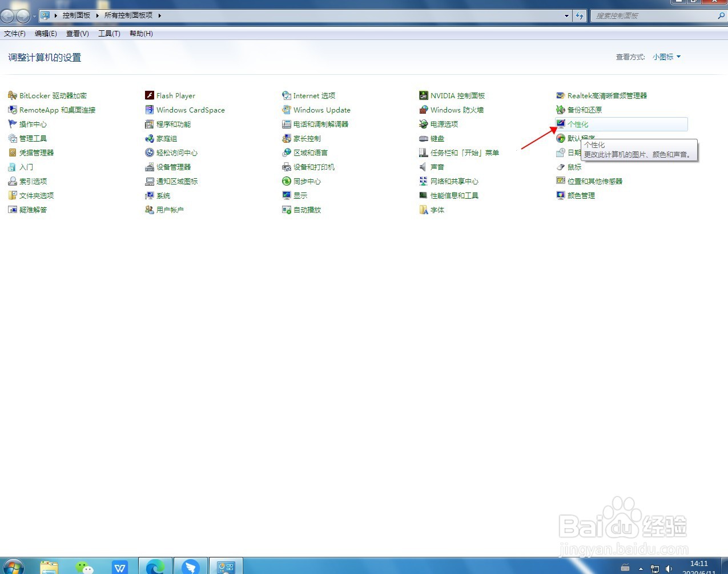Open the 通知区域图标 link
This screenshot has width=728, height=574.
coord(177,181)
